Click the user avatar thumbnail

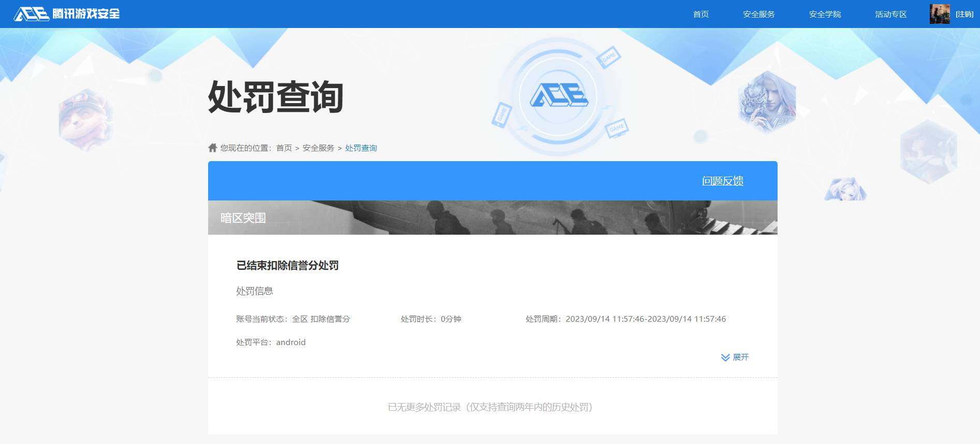click(940, 14)
